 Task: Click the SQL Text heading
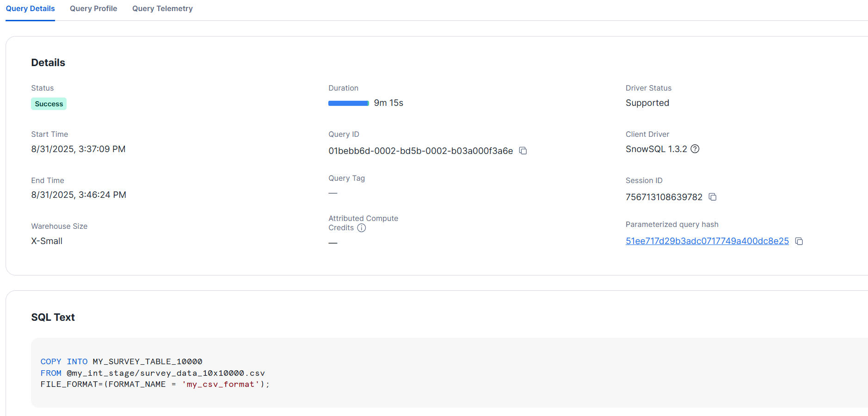[x=53, y=317]
